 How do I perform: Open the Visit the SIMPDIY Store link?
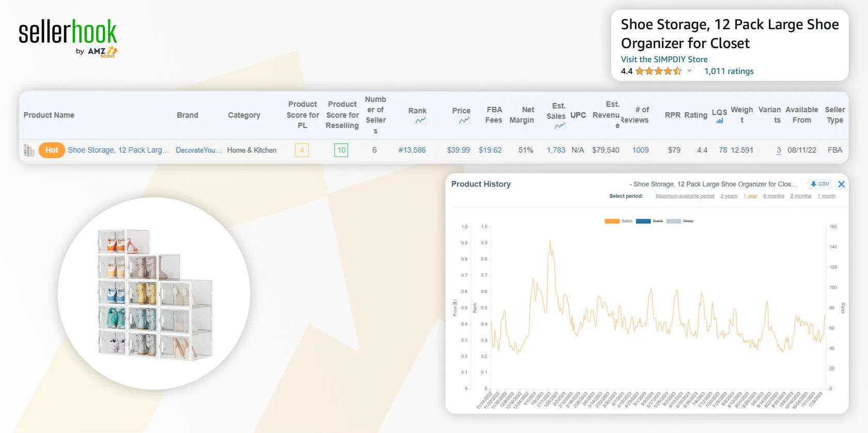664,59
